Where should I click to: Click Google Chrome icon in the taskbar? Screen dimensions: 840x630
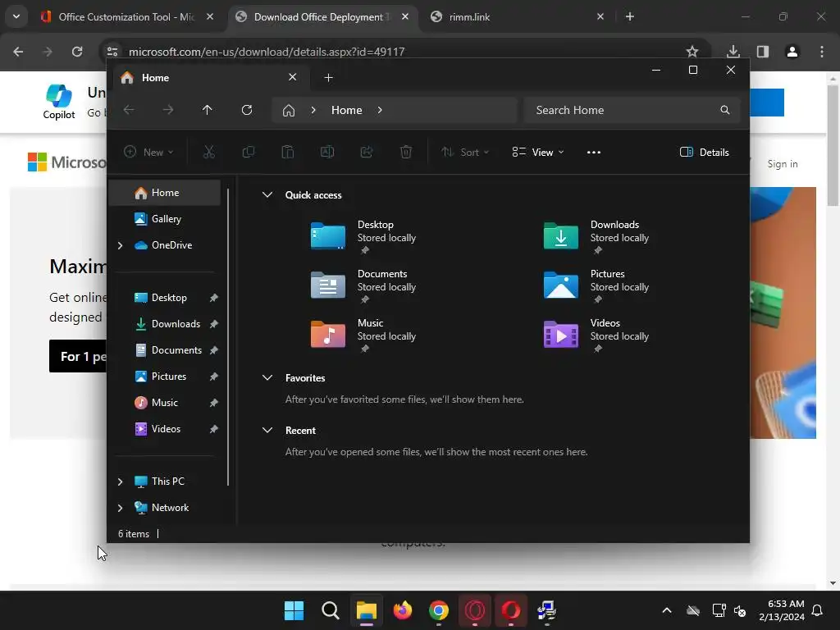click(439, 610)
